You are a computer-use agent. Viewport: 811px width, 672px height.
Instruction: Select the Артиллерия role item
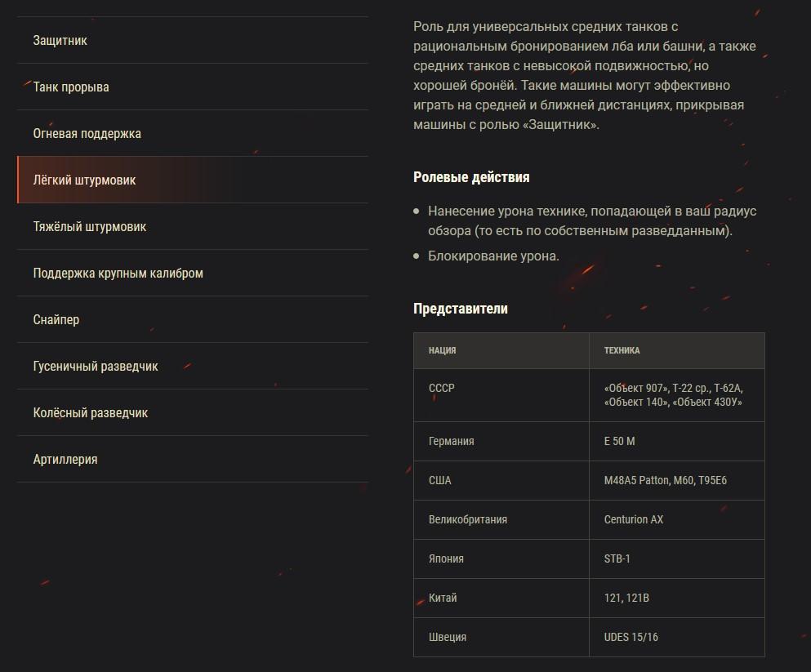point(65,459)
